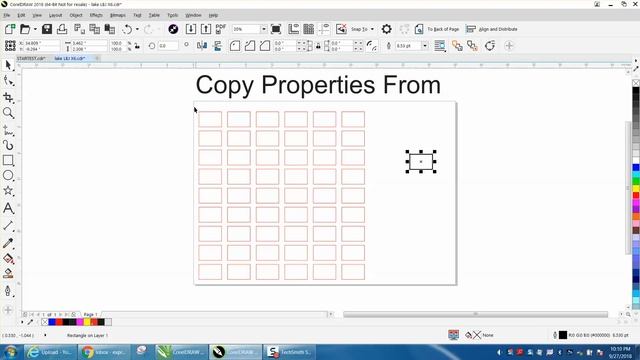Viewport: 640px width, 360px height.
Task: Open the outline width dropdown
Action: tap(425, 46)
